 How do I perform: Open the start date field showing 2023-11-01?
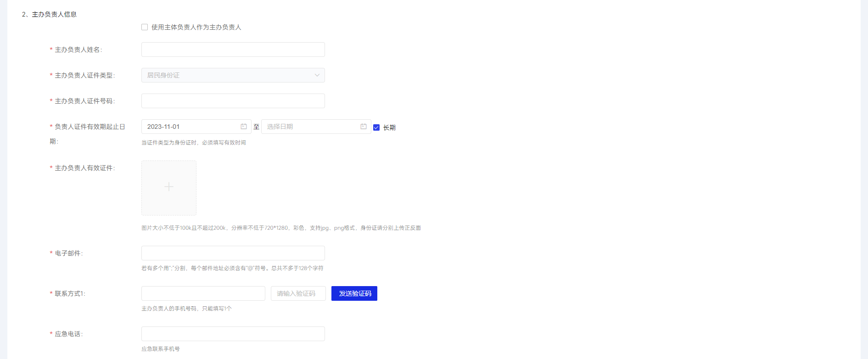[196, 127]
